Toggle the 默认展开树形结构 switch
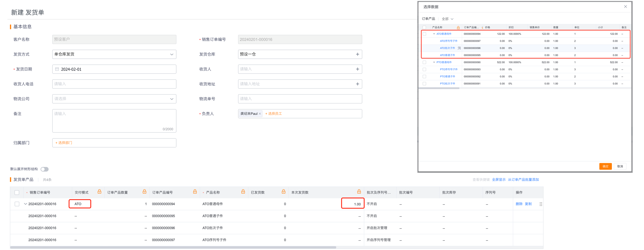 click(44, 169)
